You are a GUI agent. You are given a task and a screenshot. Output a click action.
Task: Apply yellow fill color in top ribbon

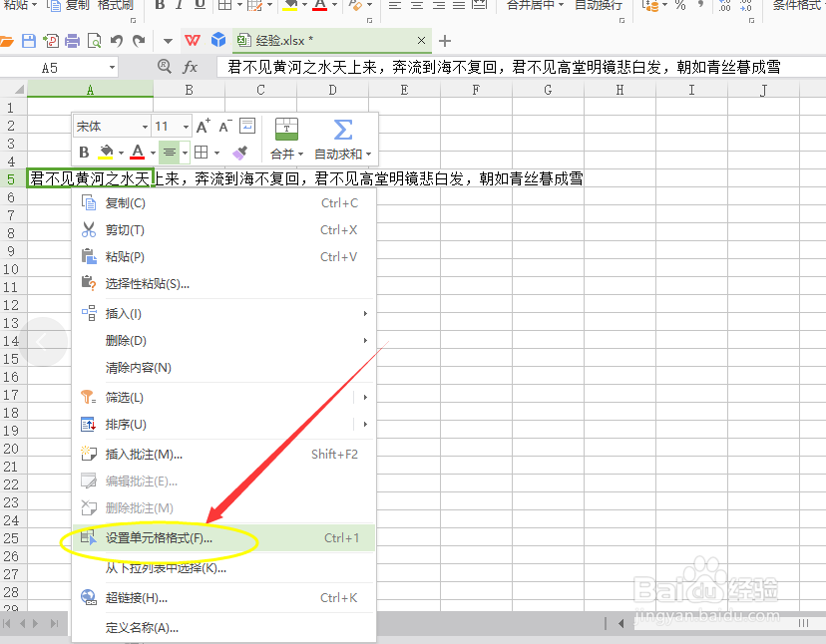[x=290, y=5]
